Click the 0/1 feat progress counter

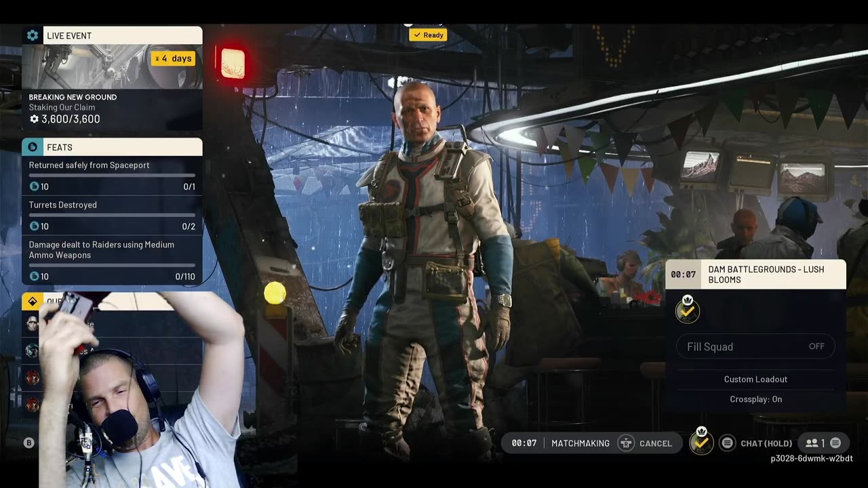click(x=189, y=187)
